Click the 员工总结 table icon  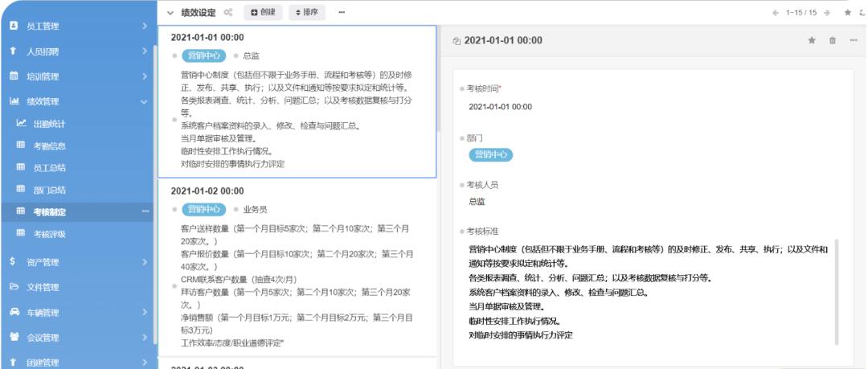tap(20, 166)
